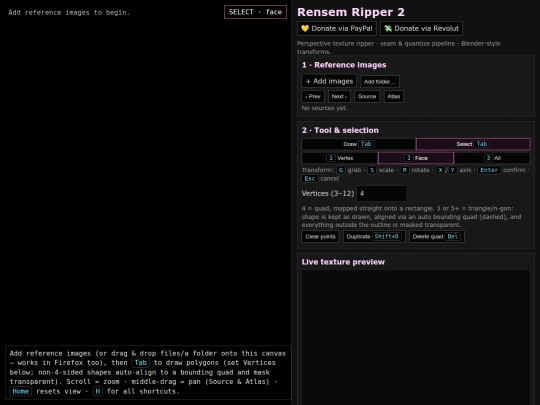540x405 pixels.
Task: Click the 'Live texture preview' heading
Action: coord(343,262)
